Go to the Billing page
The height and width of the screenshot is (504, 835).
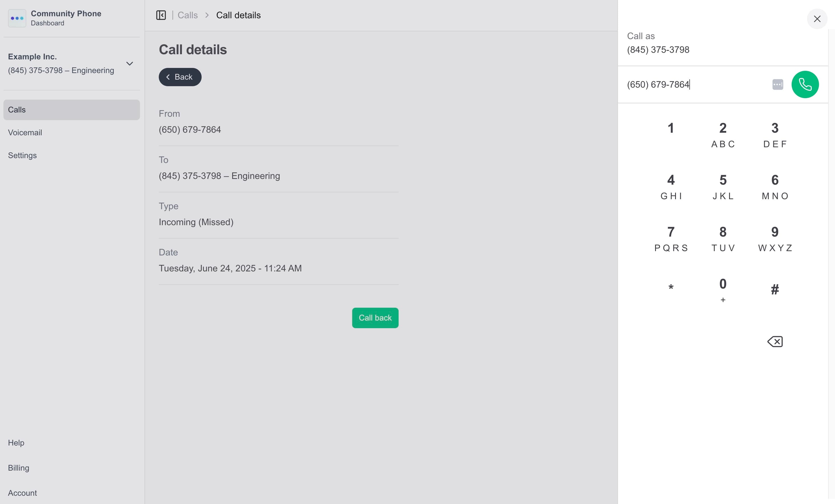pyautogui.click(x=18, y=468)
